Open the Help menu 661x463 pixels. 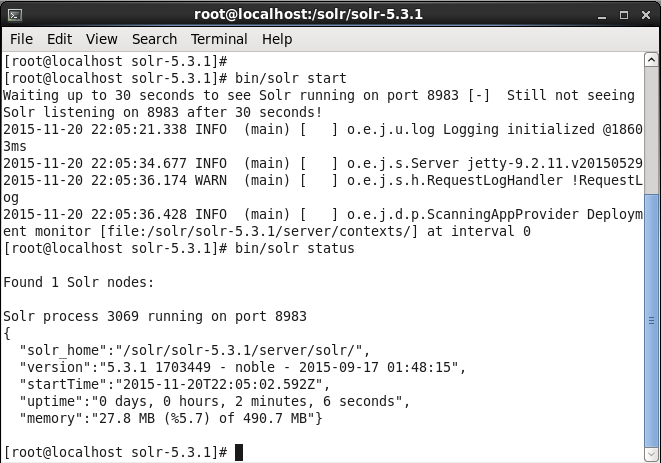277,39
